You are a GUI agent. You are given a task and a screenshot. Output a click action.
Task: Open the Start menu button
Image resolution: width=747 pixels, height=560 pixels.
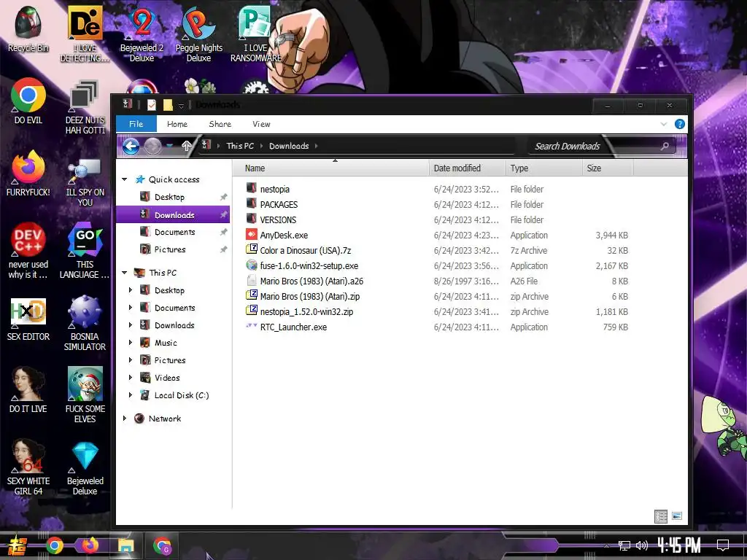coord(18,545)
